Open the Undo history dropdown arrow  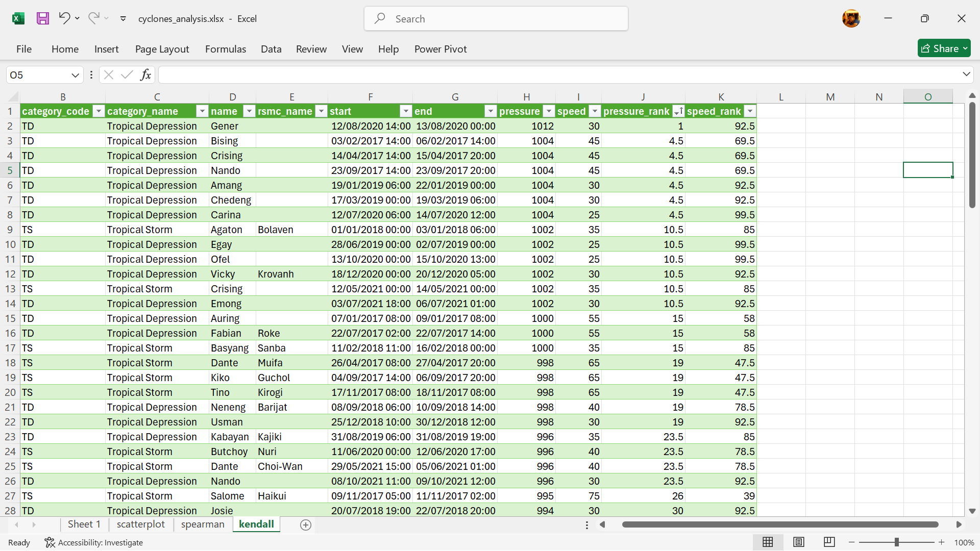coord(77,18)
